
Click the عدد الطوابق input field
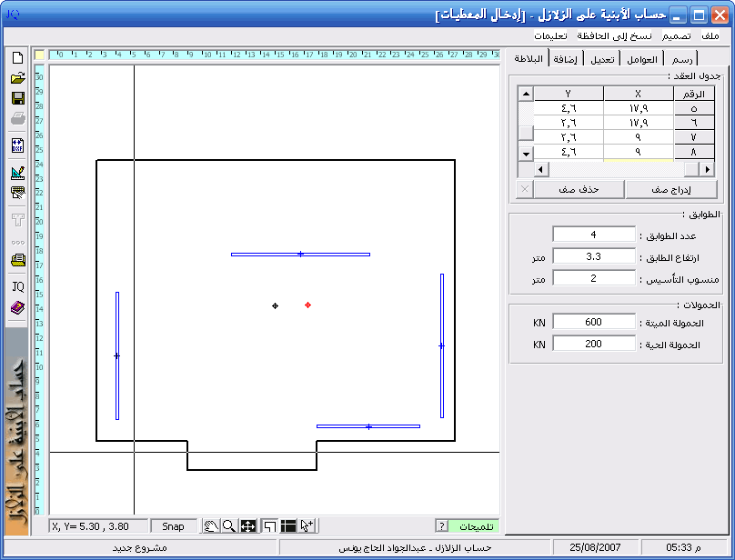click(593, 235)
